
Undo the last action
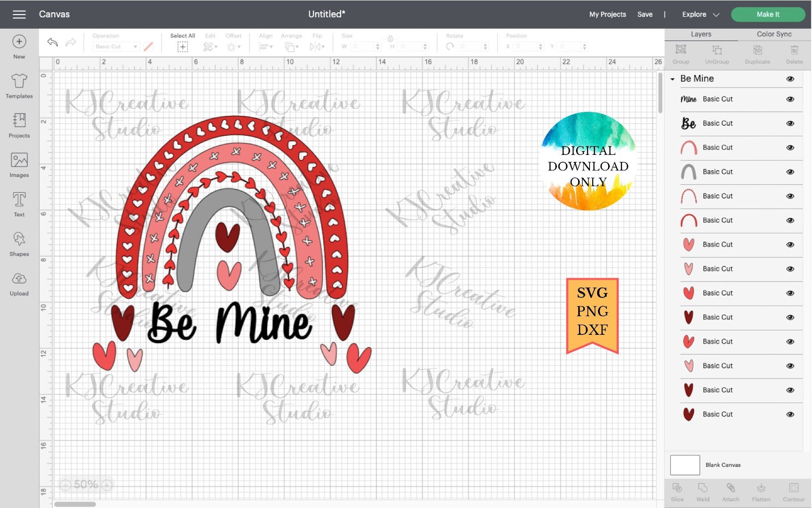52,42
